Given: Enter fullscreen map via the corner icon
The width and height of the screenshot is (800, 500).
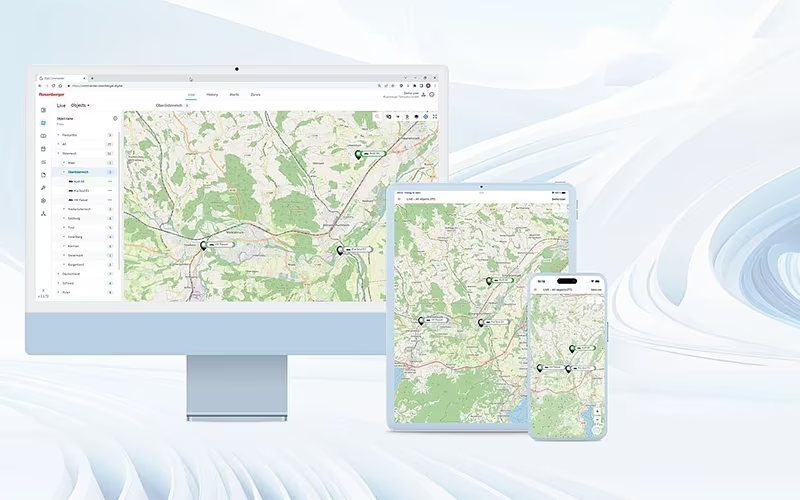Looking at the screenshot, I should [x=435, y=117].
